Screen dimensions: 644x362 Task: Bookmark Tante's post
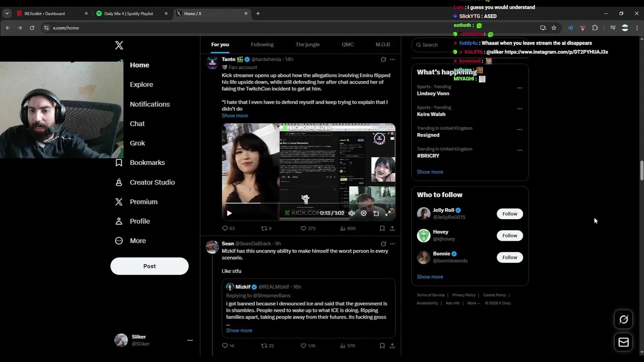click(x=382, y=228)
